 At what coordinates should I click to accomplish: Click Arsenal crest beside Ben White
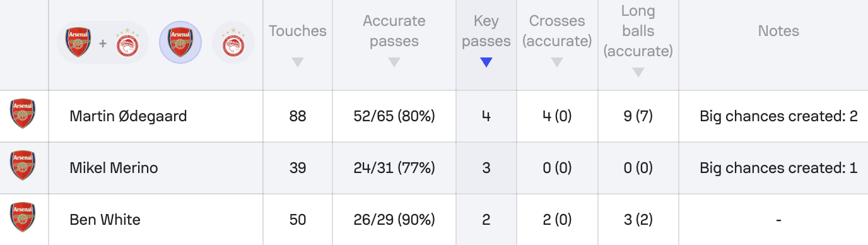[23, 218]
